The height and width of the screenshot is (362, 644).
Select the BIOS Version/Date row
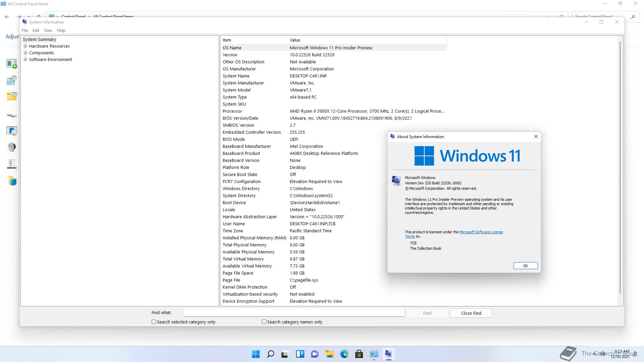pyautogui.click(x=334, y=118)
